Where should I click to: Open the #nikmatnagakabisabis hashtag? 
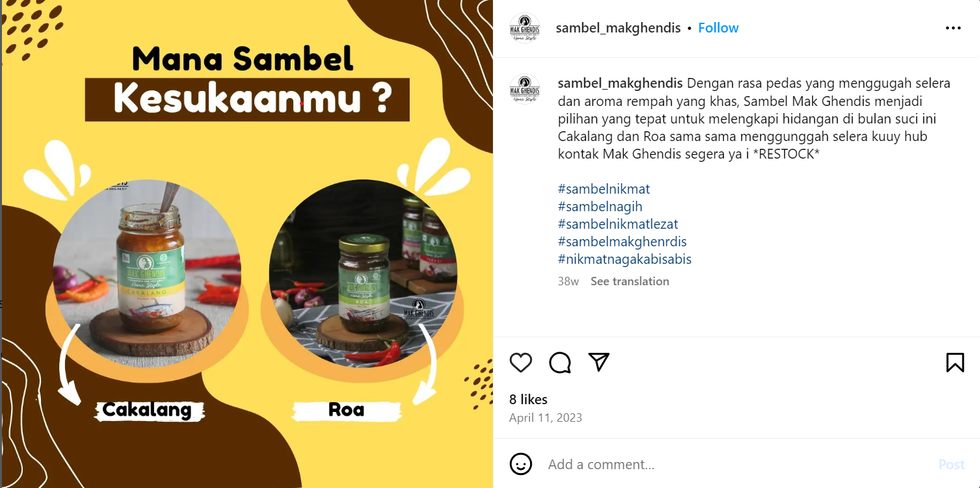625,259
